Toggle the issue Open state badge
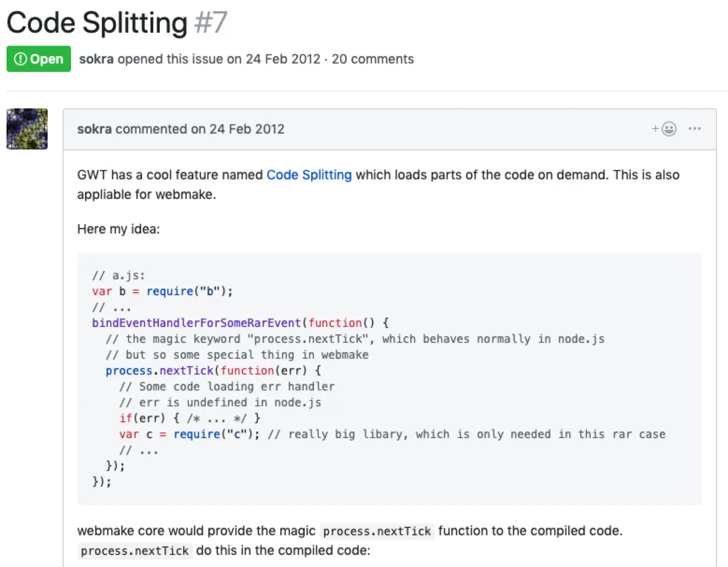Viewport: 728px width, 567px height. coord(38,59)
